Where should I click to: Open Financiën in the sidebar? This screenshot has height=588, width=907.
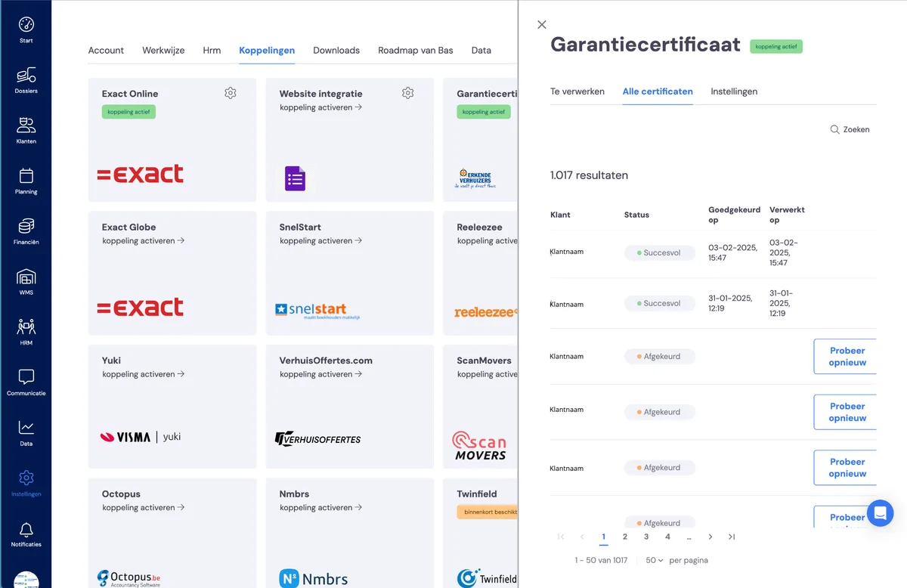coord(26,231)
